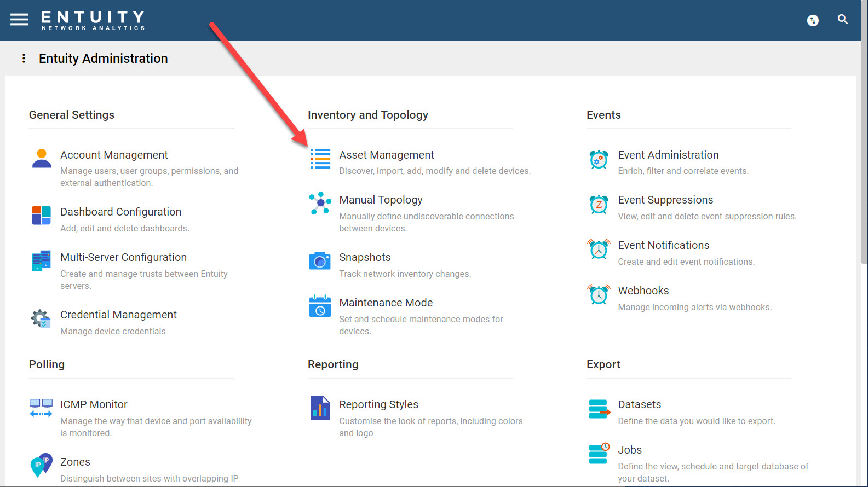Open Reporting Styles link
The image size is (868, 487).
point(378,404)
